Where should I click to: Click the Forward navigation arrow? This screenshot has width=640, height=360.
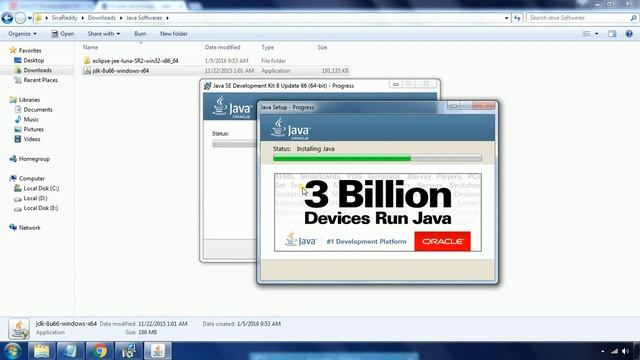(x=20, y=18)
